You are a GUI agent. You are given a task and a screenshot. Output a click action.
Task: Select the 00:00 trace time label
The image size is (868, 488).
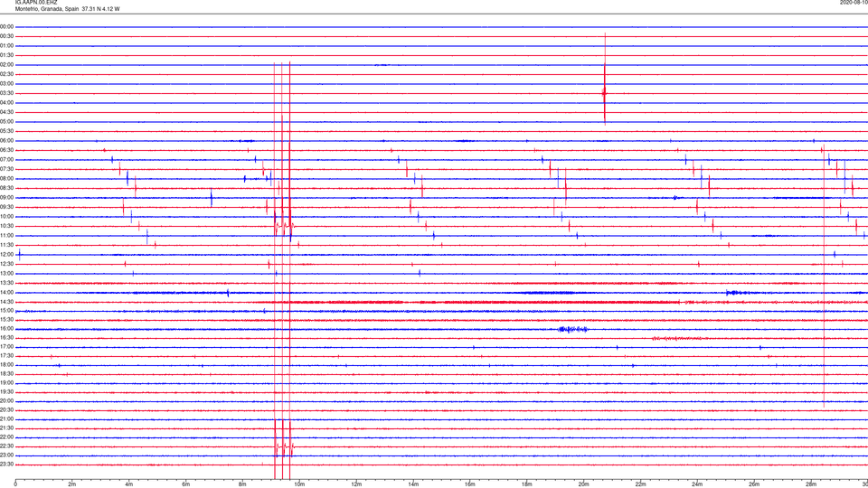[x=6, y=26]
